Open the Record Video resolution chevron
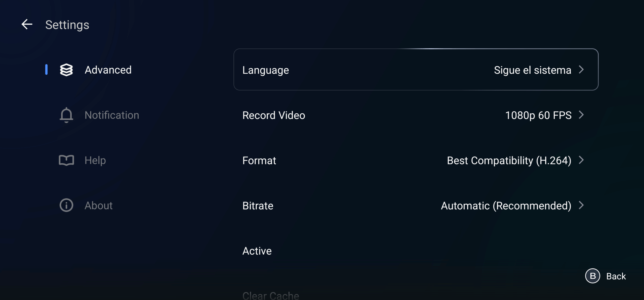This screenshot has width=644, height=300. coord(582,115)
